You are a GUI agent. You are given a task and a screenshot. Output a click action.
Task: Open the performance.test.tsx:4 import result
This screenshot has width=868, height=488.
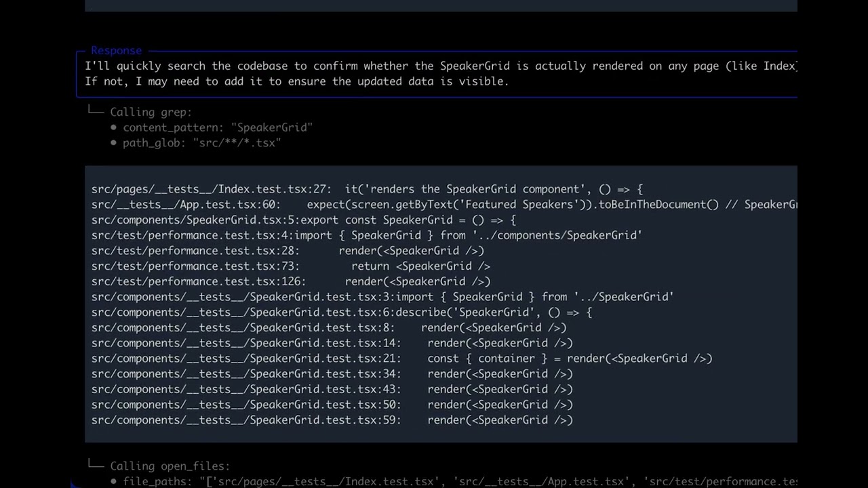coord(367,235)
